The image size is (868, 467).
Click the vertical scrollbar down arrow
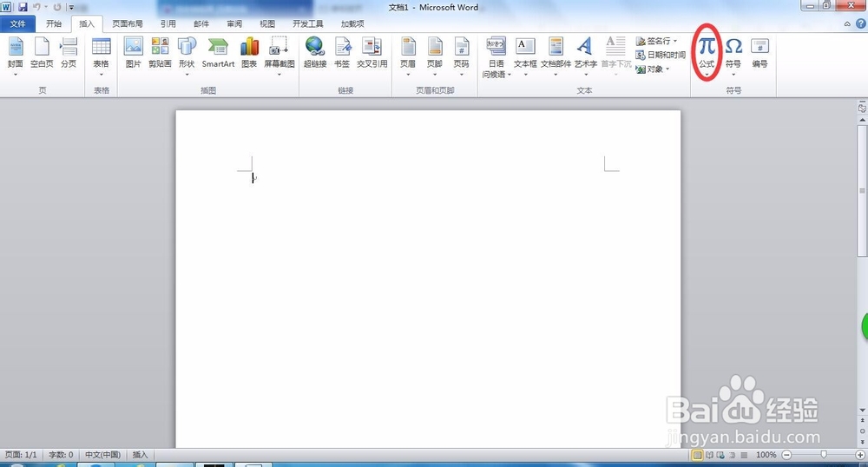862,410
